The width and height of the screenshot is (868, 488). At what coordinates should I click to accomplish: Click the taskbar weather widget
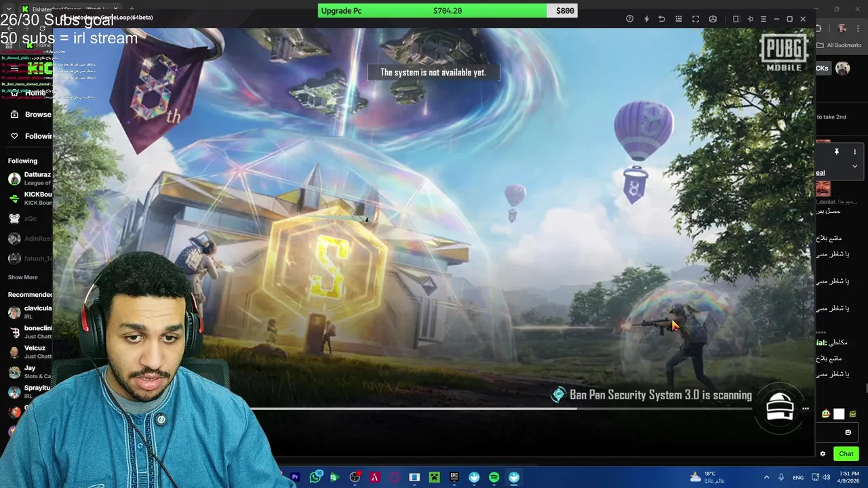[x=707, y=477]
